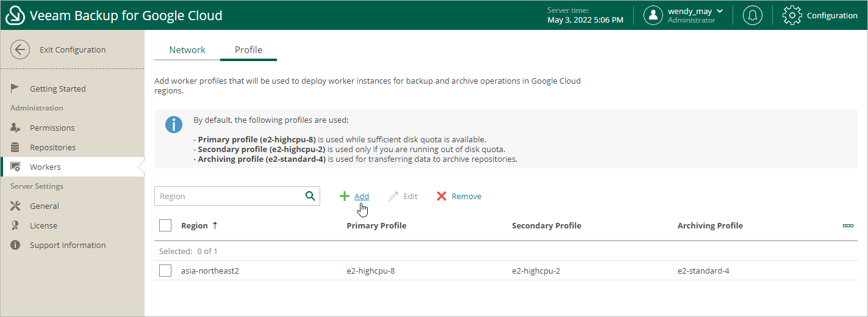Click the Edit button label
868x317 pixels.
tap(411, 196)
